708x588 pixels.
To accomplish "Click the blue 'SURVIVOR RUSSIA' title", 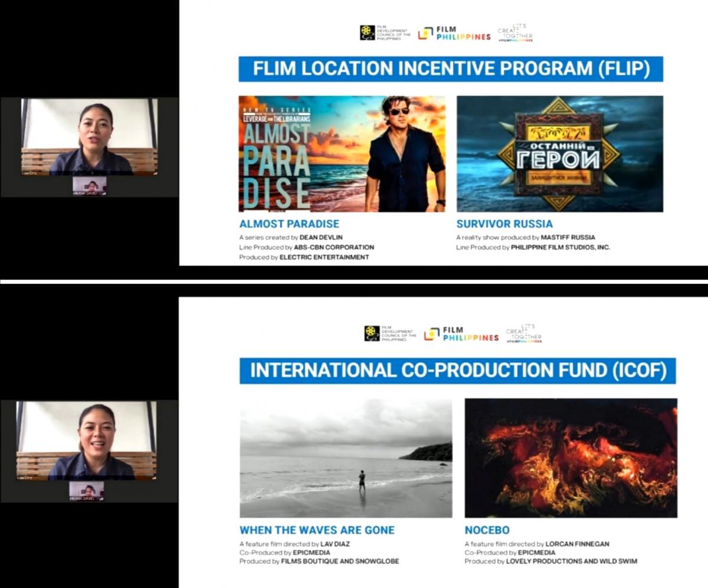I will (x=504, y=224).
